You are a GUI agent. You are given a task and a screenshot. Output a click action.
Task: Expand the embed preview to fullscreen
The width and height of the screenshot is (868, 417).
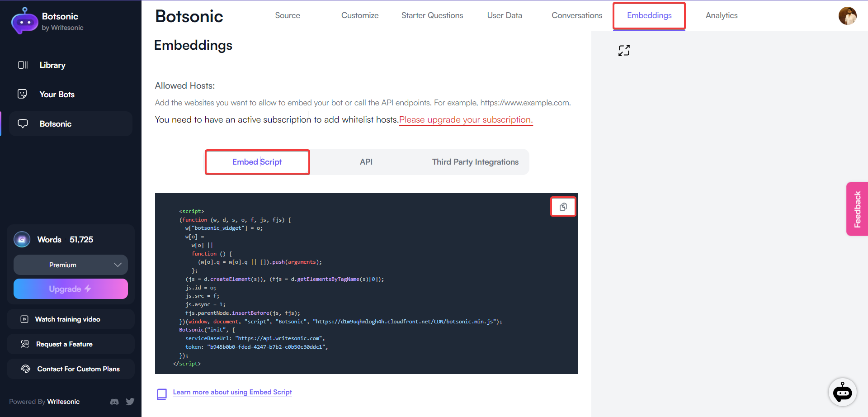click(624, 50)
